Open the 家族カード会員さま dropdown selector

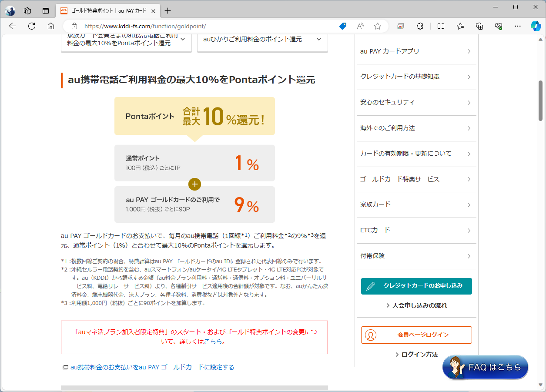[126, 41]
